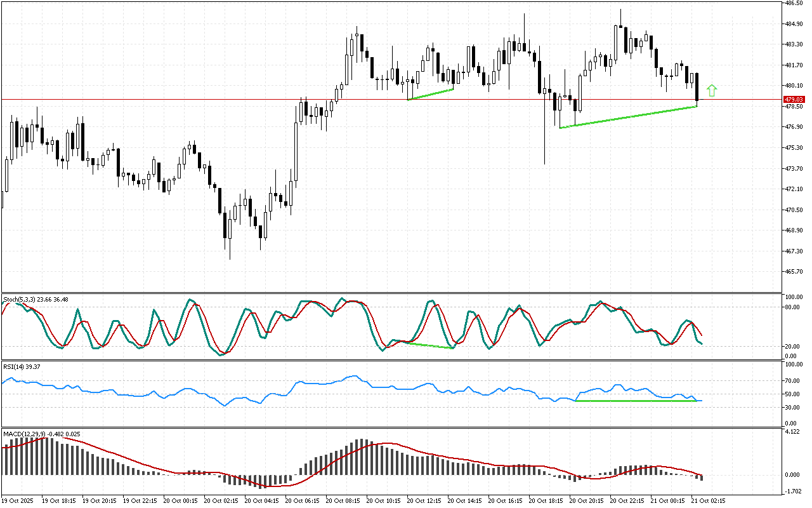This screenshot has width=812, height=508.
Task: Click the red horizontal price level line
Action: pos(190,99)
